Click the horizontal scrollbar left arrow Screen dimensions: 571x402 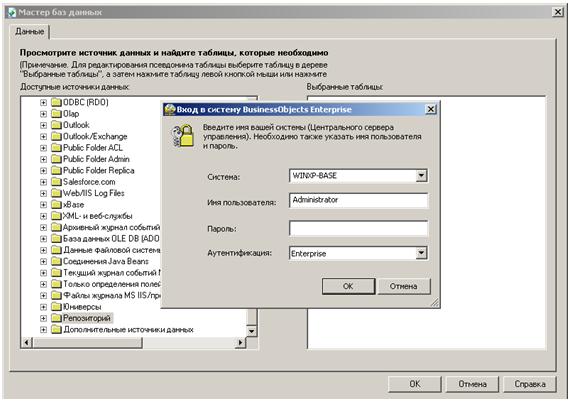[x=27, y=343]
